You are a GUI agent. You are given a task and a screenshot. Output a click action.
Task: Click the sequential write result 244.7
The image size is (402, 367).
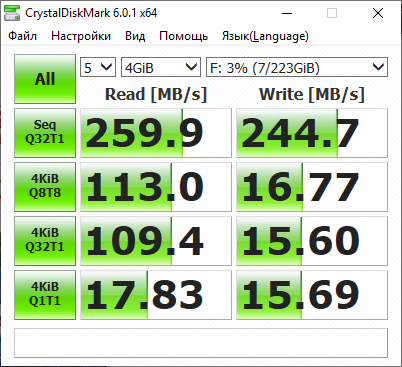[x=312, y=133]
